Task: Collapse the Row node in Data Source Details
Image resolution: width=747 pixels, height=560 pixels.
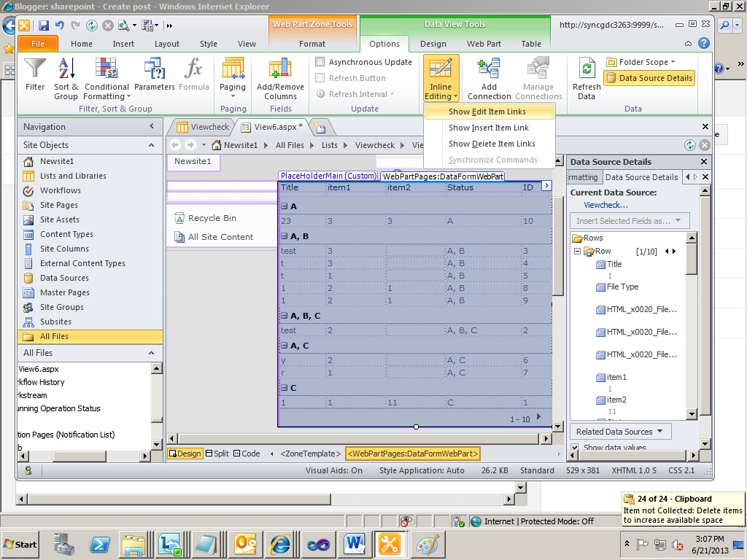Action: click(x=576, y=250)
